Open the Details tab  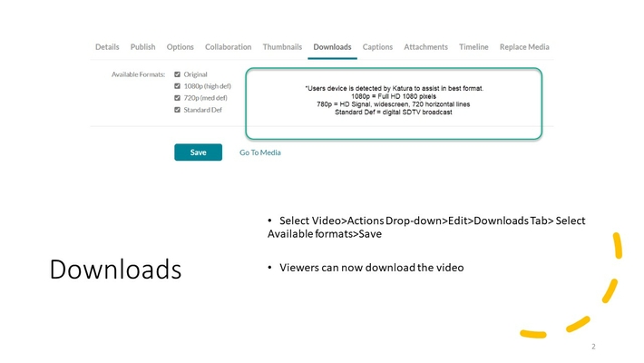tap(107, 47)
